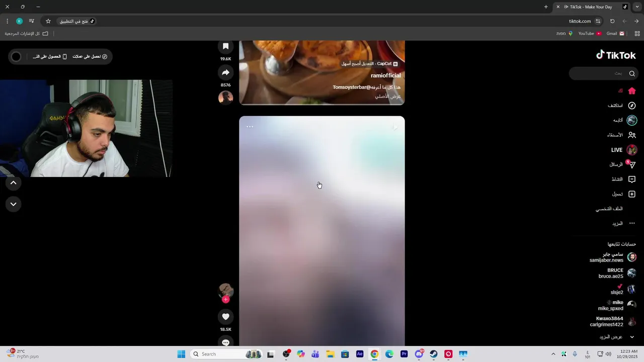Open the Gmail bookmark
This screenshot has width=644, height=362.
coord(615,34)
